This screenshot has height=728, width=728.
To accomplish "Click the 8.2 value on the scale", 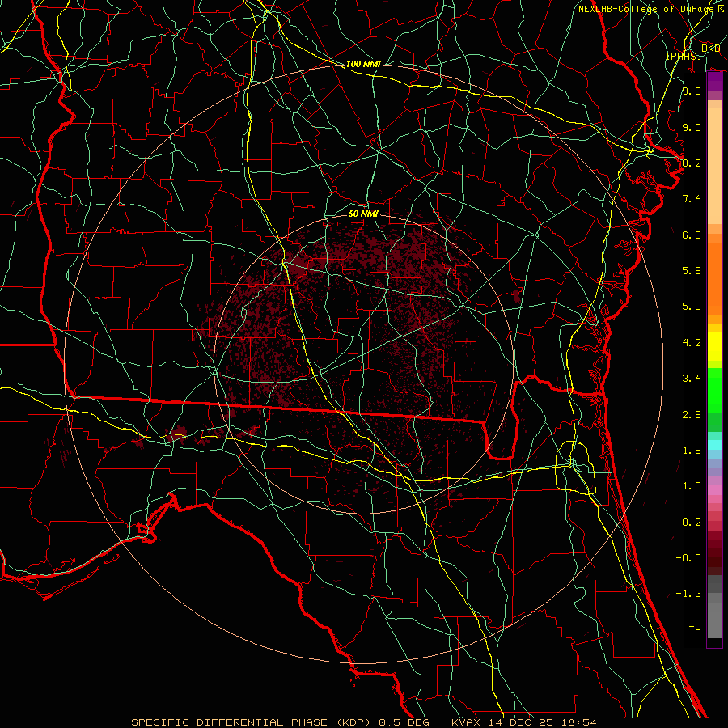I will pos(692,163).
